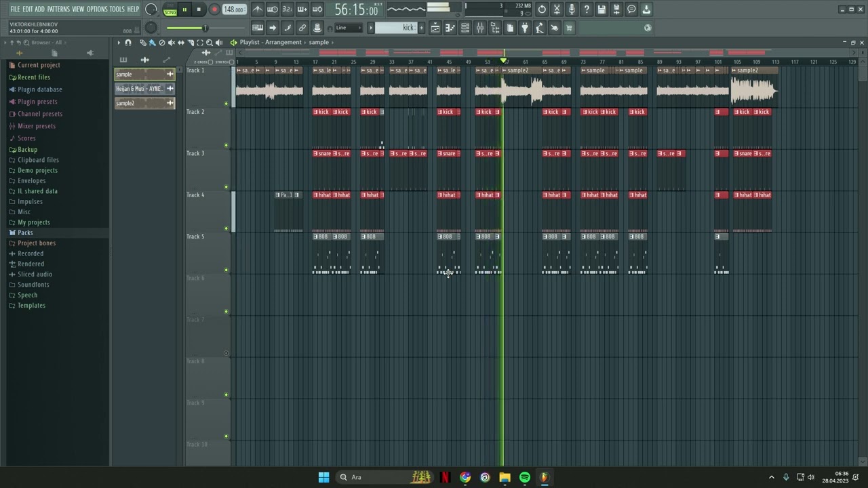
Task: Open the OPTIONS menu
Action: [97, 9]
